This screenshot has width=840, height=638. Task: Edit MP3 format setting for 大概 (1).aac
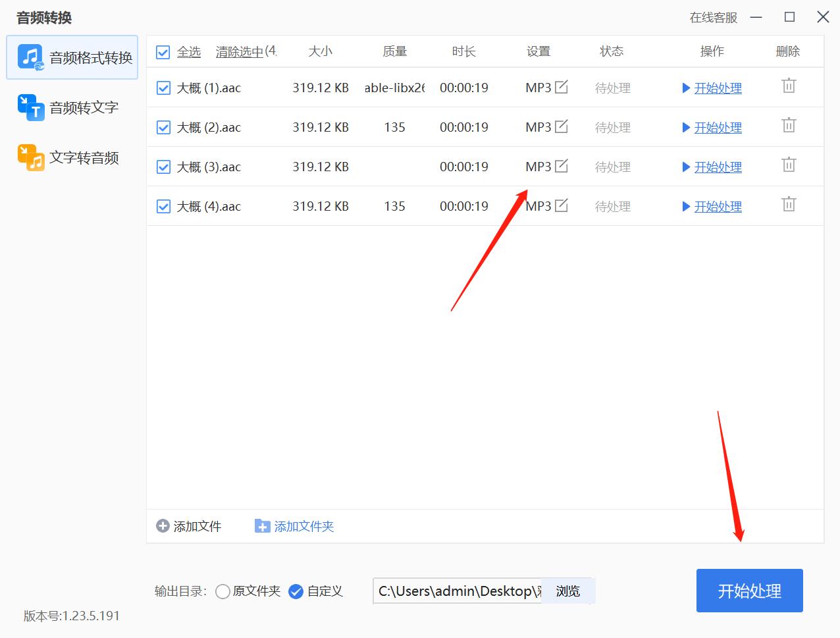561,87
